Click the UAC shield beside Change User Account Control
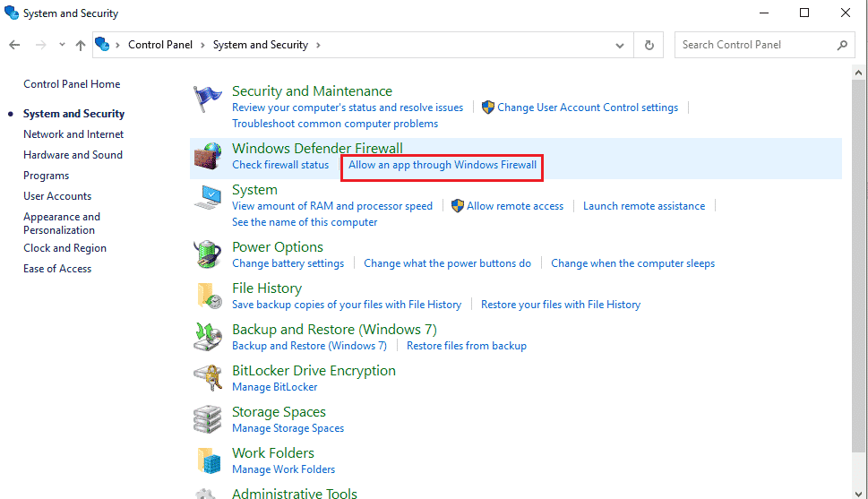This screenshot has height=499, width=868. 487,108
